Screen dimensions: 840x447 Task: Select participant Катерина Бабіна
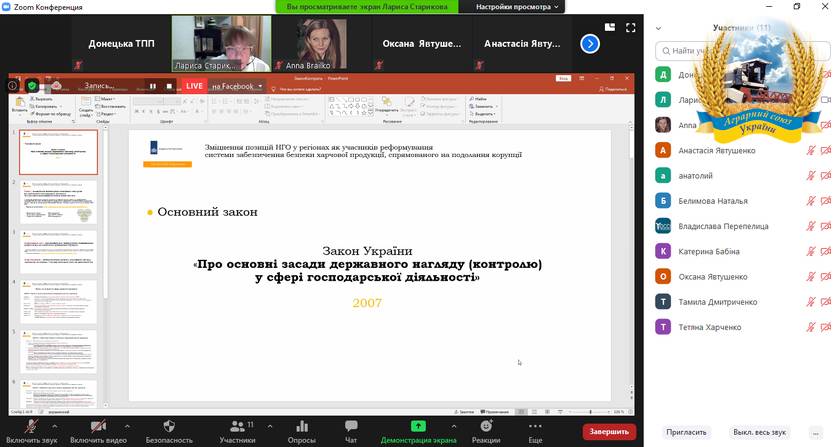[742, 251]
